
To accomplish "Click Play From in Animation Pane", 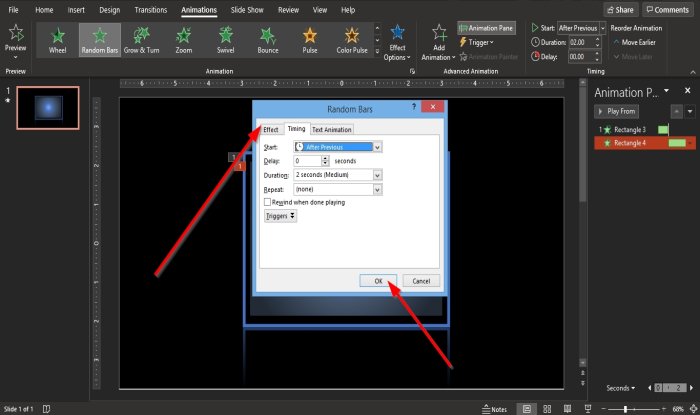I will pos(617,111).
